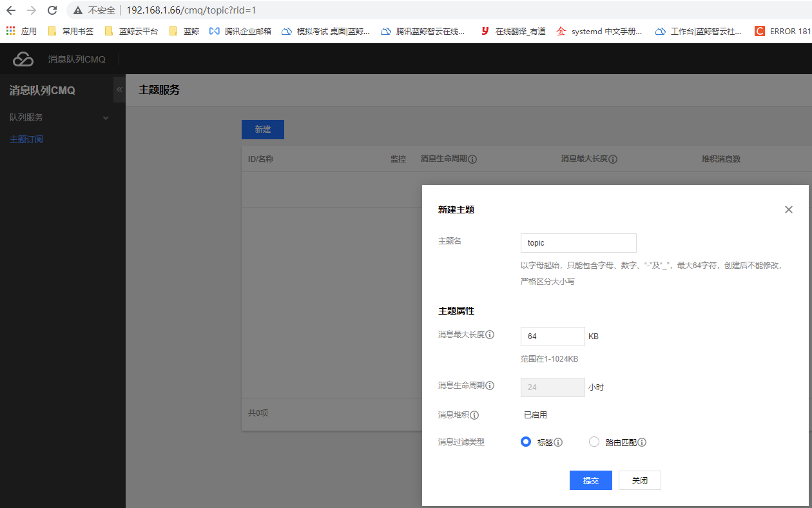Select the 路由匹配 filter type radio
812x508 pixels.
(594, 442)
